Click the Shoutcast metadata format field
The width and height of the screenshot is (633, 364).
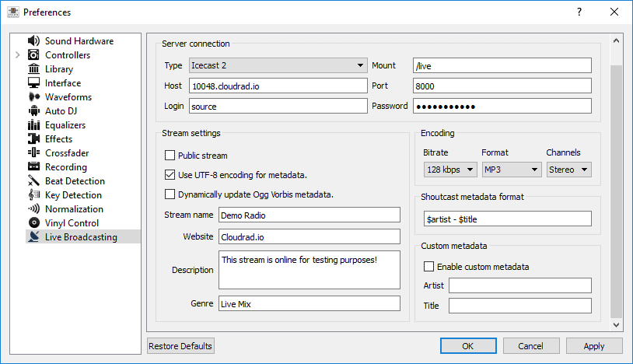(508, 219)
